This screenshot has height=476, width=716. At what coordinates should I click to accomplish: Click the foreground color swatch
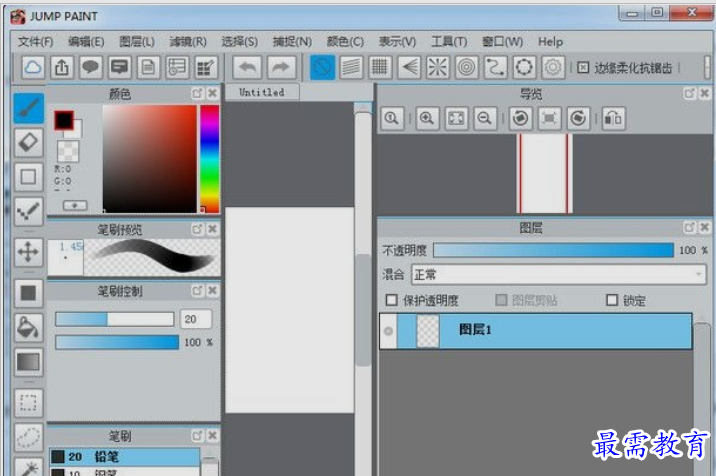point(64,121)
